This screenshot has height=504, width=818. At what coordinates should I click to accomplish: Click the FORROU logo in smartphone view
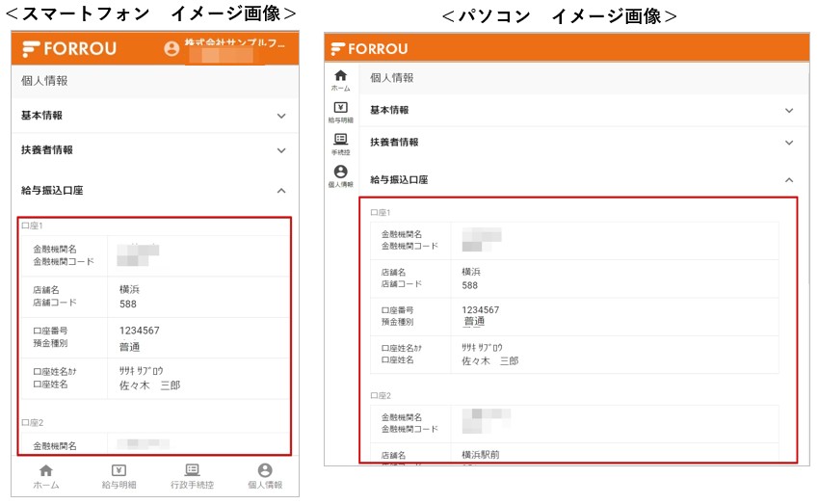(x=69, y=48)
